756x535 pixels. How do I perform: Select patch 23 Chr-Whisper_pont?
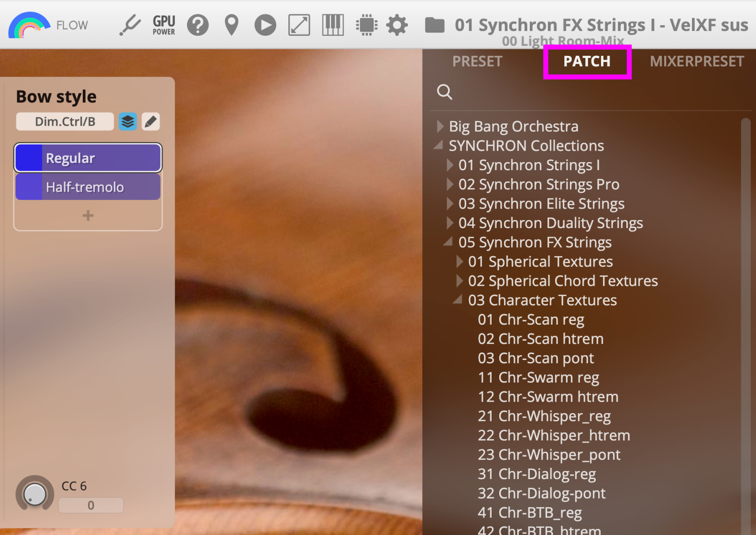pos(549,455)
